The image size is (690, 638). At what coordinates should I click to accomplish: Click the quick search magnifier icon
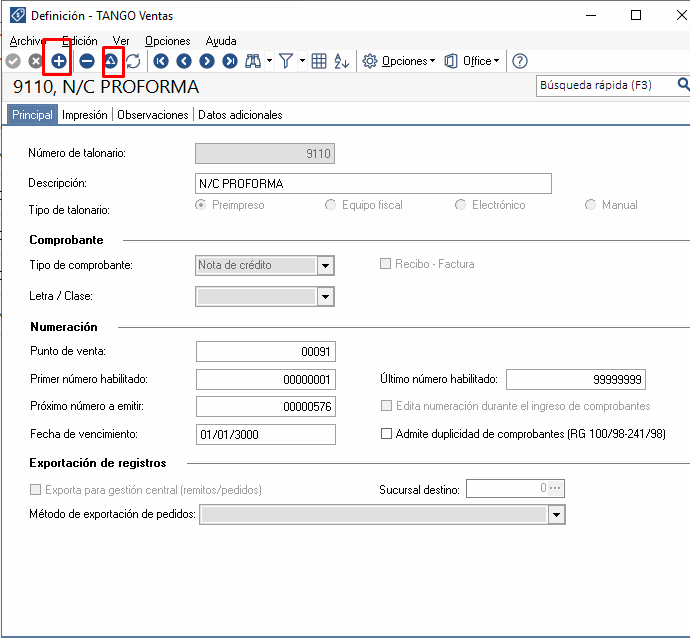coord(683,84)
